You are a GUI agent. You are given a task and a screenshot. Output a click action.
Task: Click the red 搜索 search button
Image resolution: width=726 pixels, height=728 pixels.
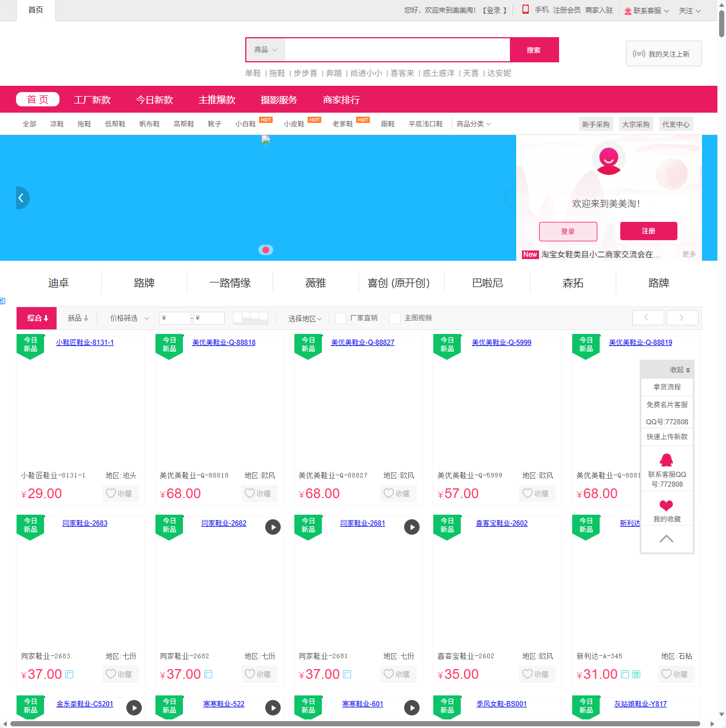point(534,50)
